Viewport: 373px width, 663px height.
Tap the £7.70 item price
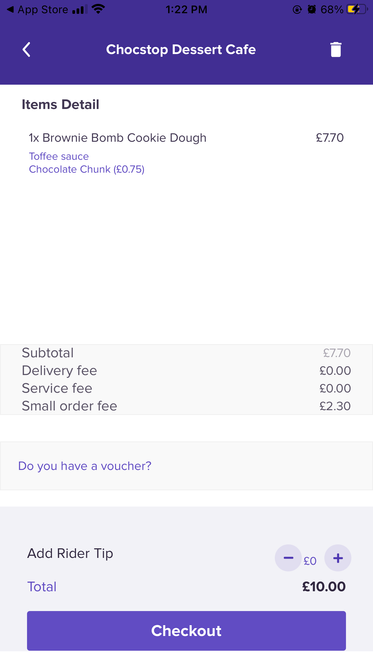(x=330, y=138)
